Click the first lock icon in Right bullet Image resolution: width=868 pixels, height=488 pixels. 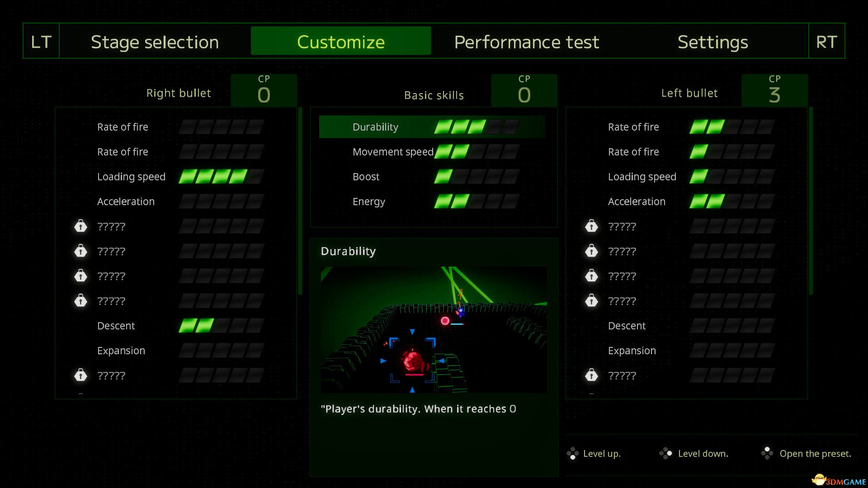pyautogui.click(x=80, y=226)
